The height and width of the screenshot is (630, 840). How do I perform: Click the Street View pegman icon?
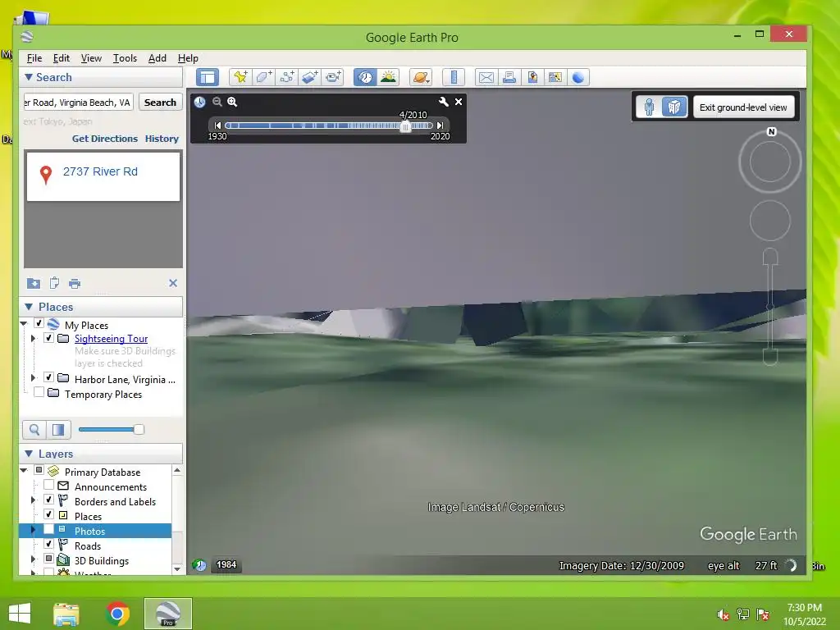[650, 107]
